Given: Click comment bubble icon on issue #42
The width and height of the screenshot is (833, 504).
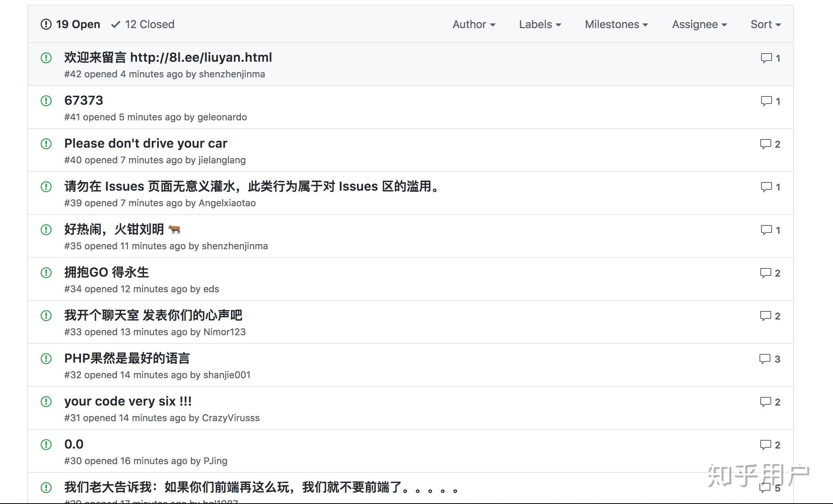Looking at the screenshot, I should pyautogui.click(x=766, y=58).
